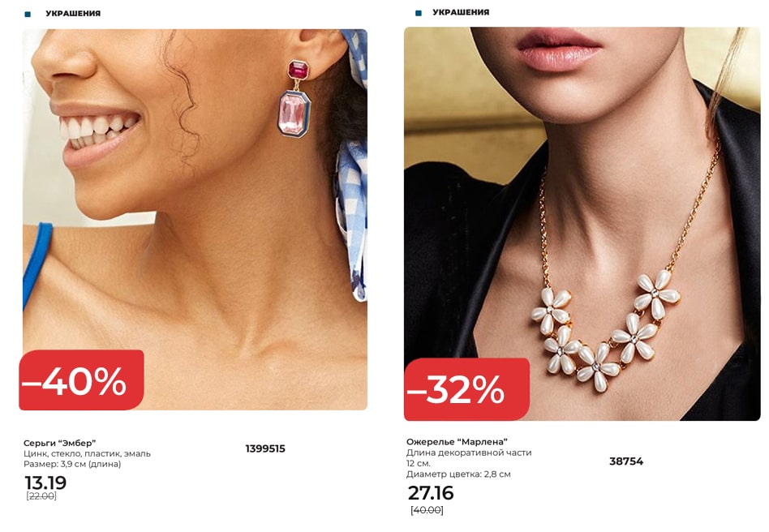Open the Серьги "Эмбер" product title
This screenshot has width=769, height=532.
tap(60, 444)
